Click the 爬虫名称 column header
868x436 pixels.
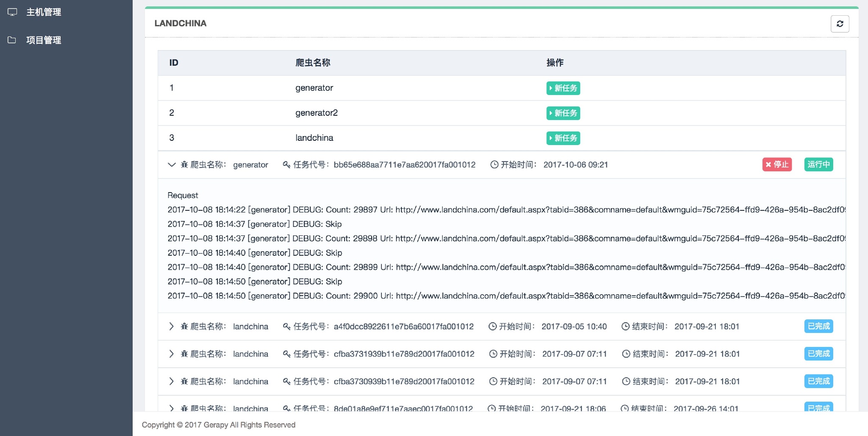313,63
